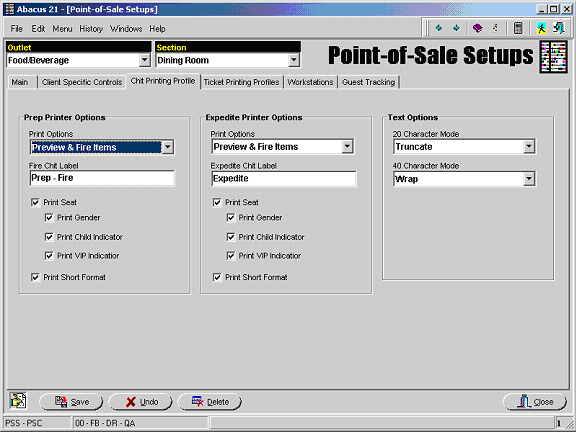Image resolution: width=576 pixels, height=432 pixels.
Task: Click the Delete button
Action: 210,402
